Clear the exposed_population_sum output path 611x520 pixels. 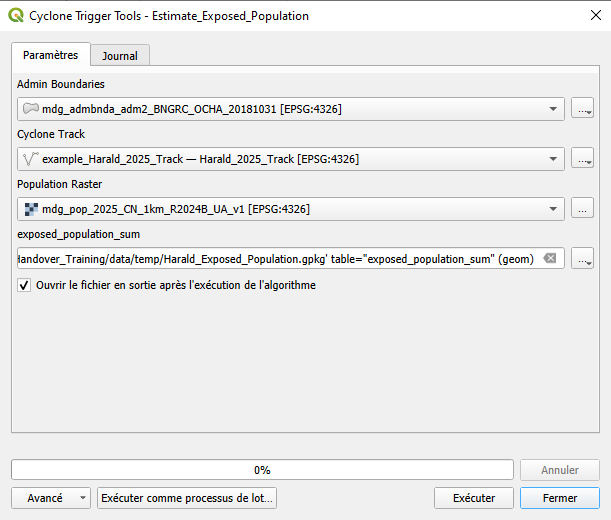click(x=549, y=258)
